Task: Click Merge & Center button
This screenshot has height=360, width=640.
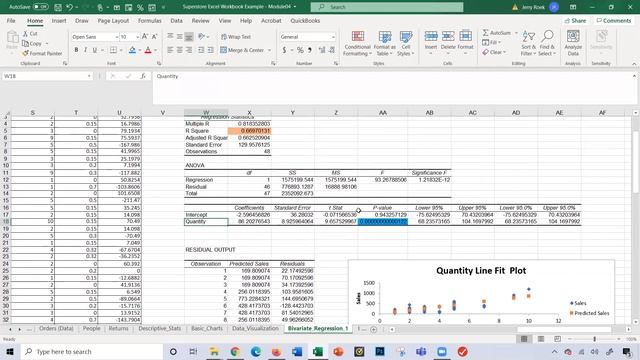Action: pyautogui.click(x=242, y=50)
